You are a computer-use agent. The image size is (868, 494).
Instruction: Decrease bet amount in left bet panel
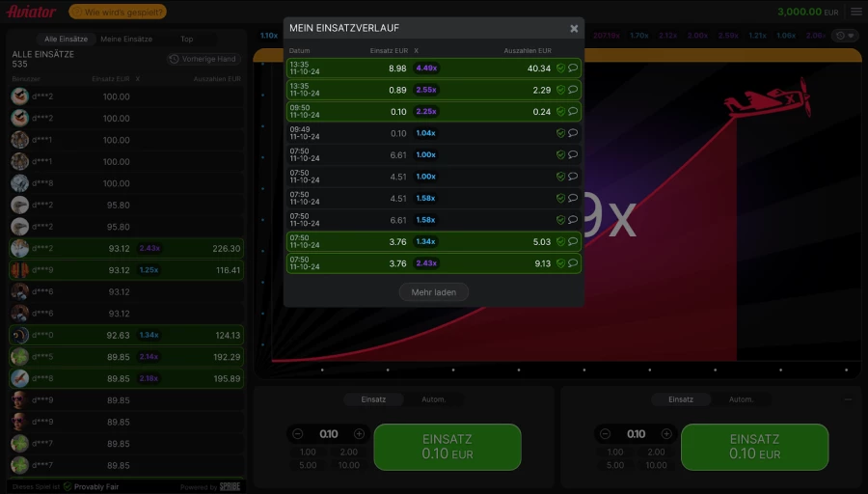[x=298, y=434]
